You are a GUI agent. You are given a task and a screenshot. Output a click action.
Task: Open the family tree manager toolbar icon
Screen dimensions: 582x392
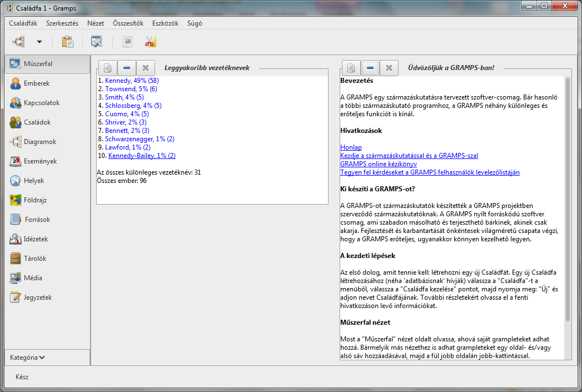coord(18,42)
